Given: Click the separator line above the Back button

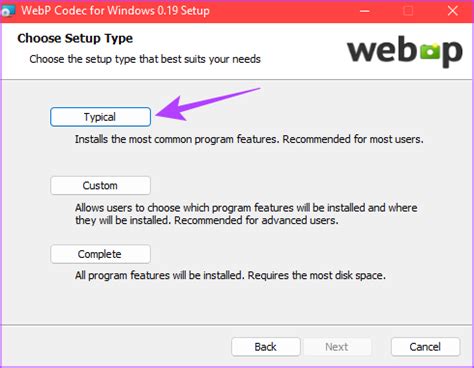Looking at the screenshot, I should (x=237, y=324).
